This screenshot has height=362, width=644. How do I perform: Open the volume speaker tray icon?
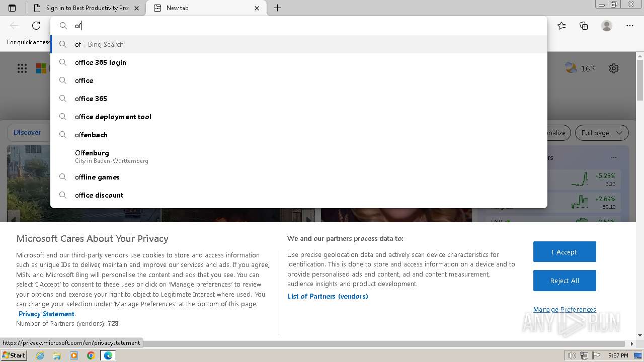(572, 355)
